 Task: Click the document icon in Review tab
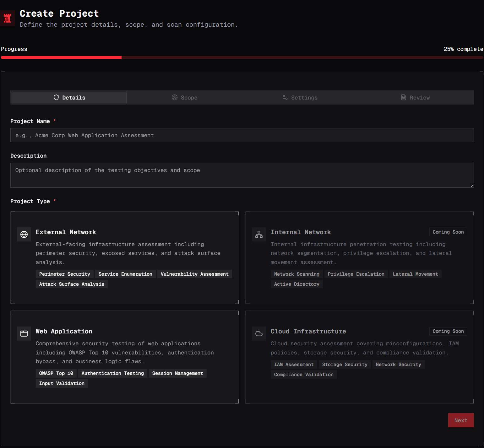404,98
